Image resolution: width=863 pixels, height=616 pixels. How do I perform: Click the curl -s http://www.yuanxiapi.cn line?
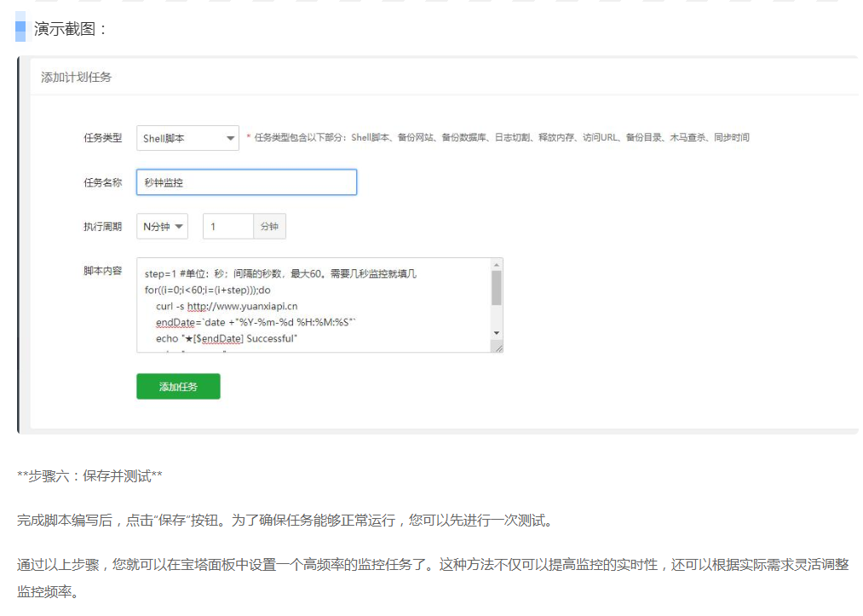coord(227,306)
